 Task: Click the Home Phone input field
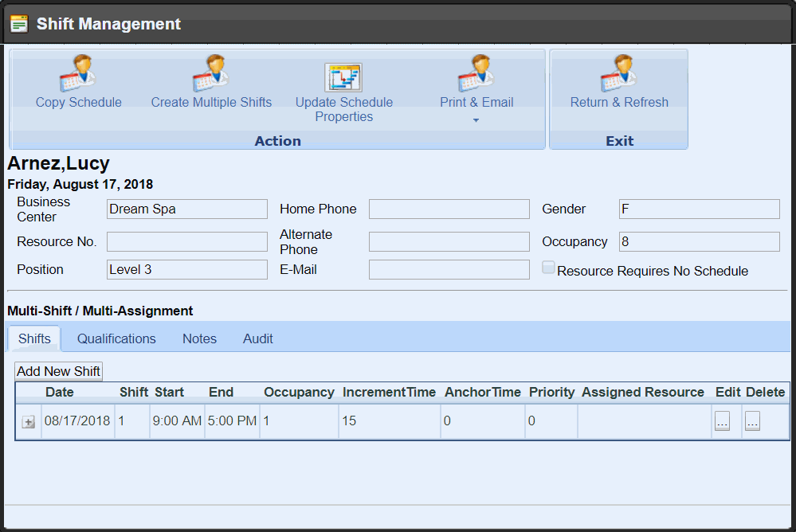click(x=449, y=209)
